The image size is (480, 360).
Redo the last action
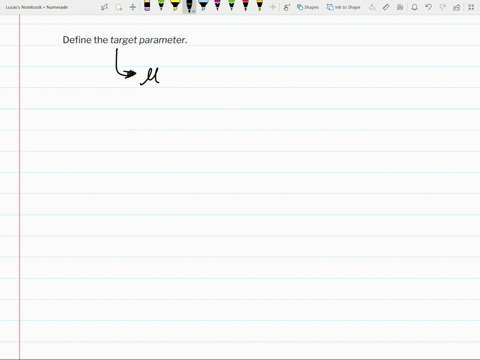coord(443,7)
